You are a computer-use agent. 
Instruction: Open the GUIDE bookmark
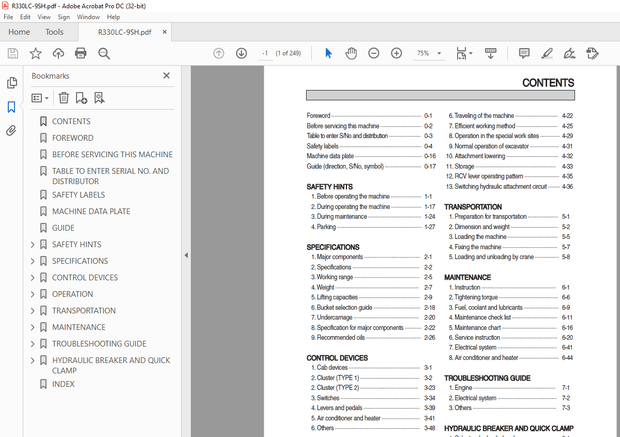click(x=63, y=228)
